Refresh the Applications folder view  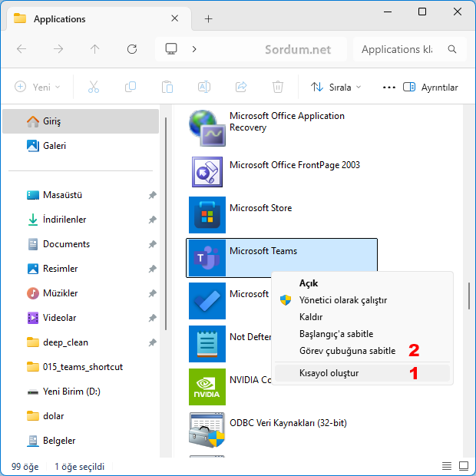tap(132, 49)
